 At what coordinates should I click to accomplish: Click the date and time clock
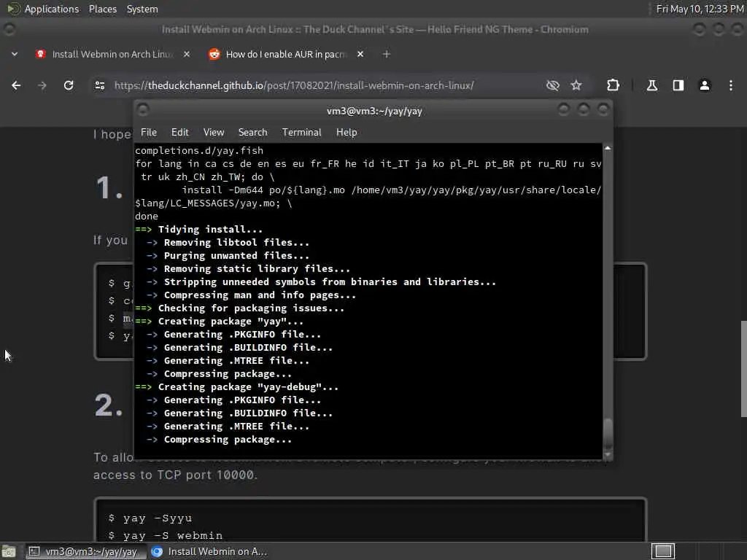click(700, 9)
